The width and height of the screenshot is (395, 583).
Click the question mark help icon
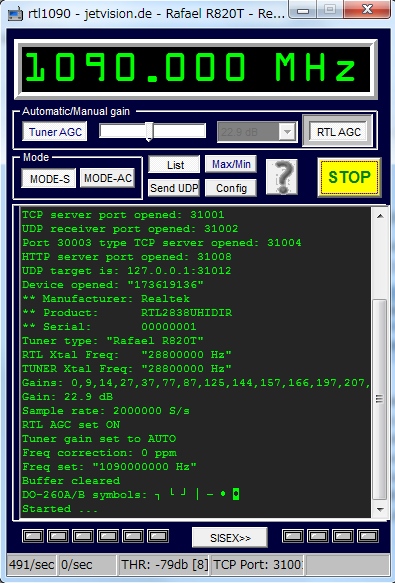click(282, 177)
